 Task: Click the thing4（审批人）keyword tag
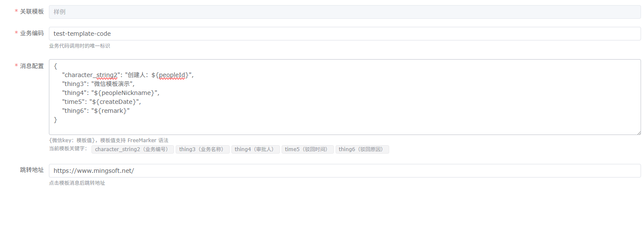tap(256, 149)
